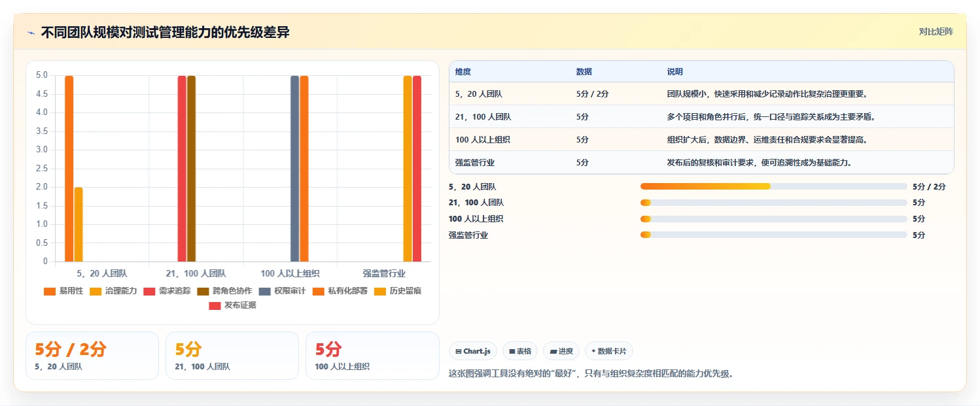Image resolution: width=980 pixels, height=406 pixels.
Task: Click the 数据卡片 tag pill
Action: click(x=609, y=351)
